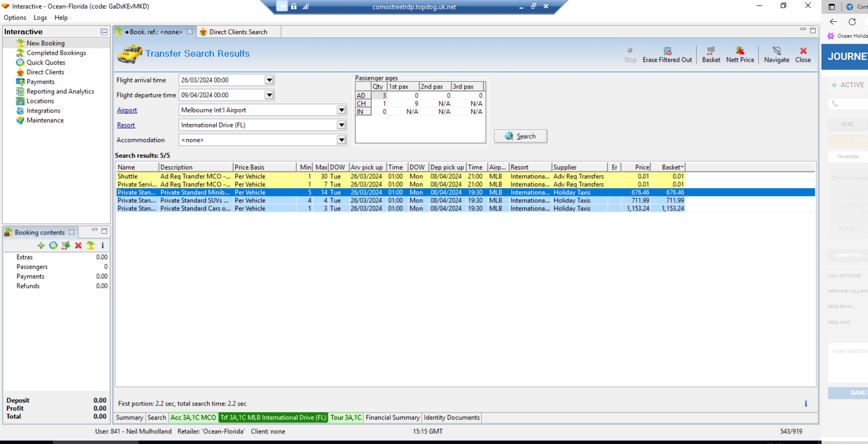The width and height of the screenshot is (868, 444).
Task: Open Quick Quotes
Action: pos(46,62)
